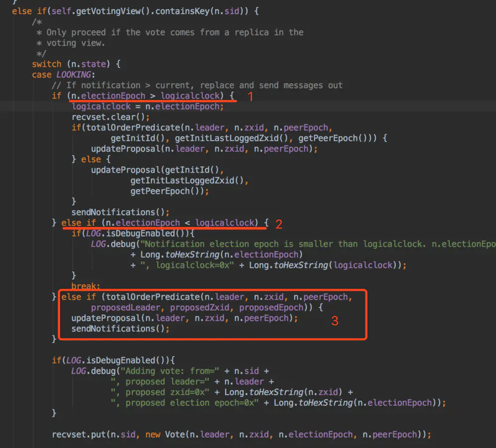Click the string ", logicalclock=0x"
Screen dimensions: 496x448
click(187, 265)
